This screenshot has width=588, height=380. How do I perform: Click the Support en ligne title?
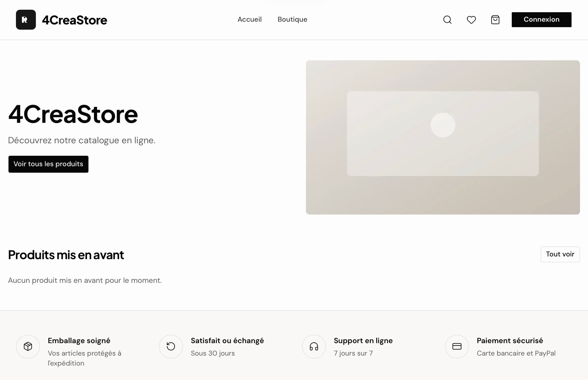(363, 341)
